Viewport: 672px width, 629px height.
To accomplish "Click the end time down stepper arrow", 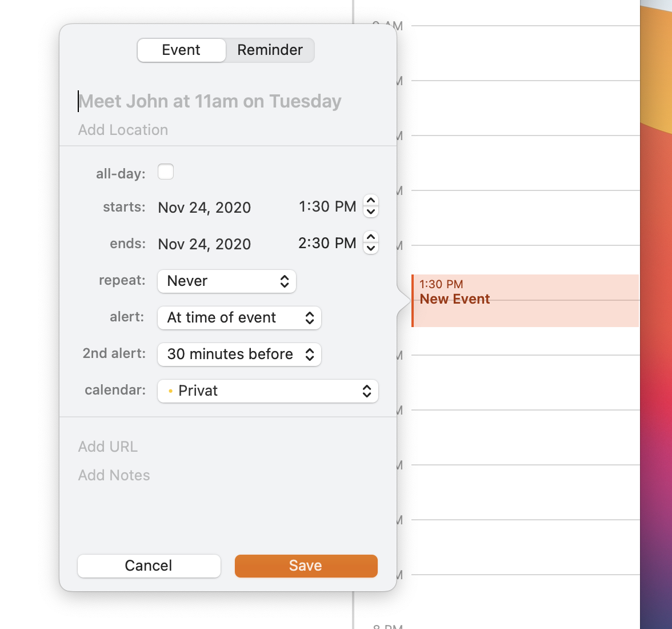I will pos(371,248).
